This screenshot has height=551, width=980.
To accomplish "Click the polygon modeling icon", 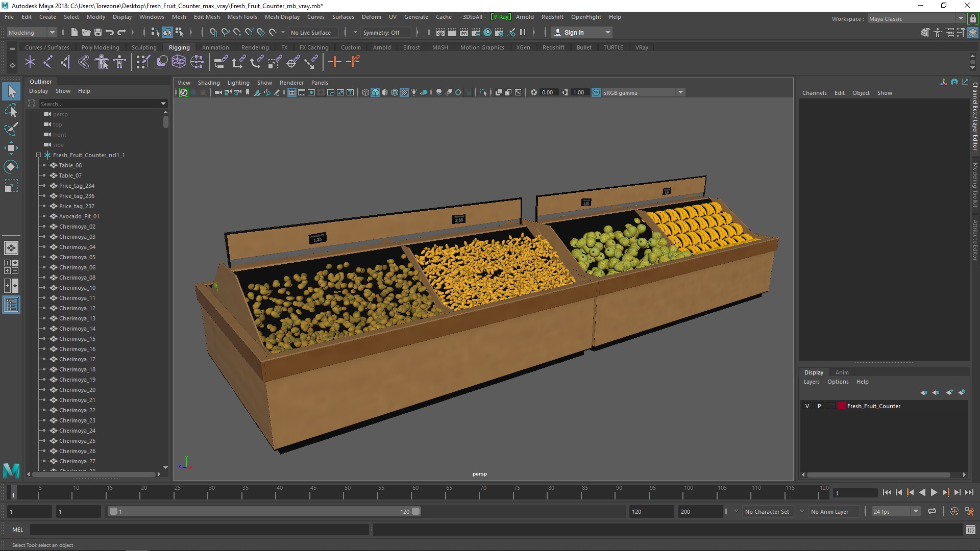I will click(x=100, y=47).
